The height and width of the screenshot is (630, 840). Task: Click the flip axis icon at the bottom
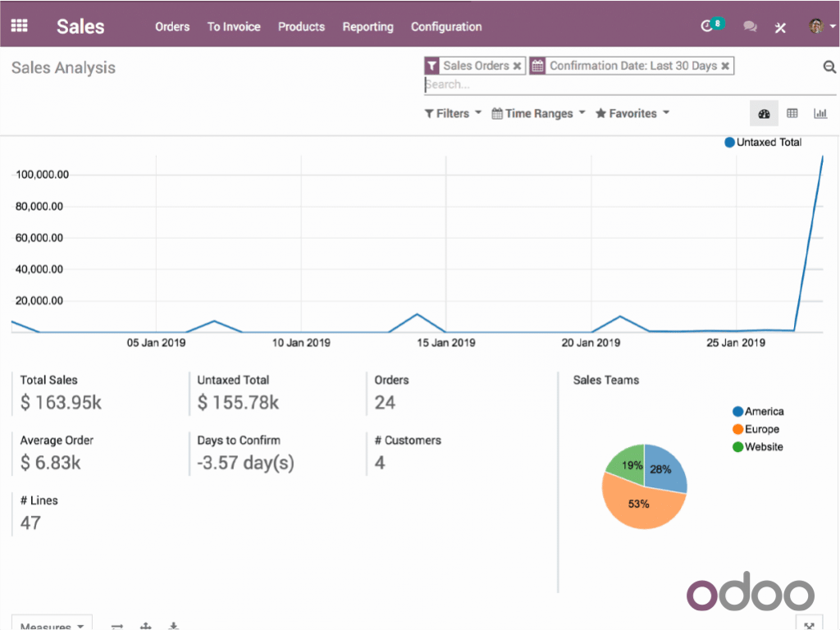[116, 625]
